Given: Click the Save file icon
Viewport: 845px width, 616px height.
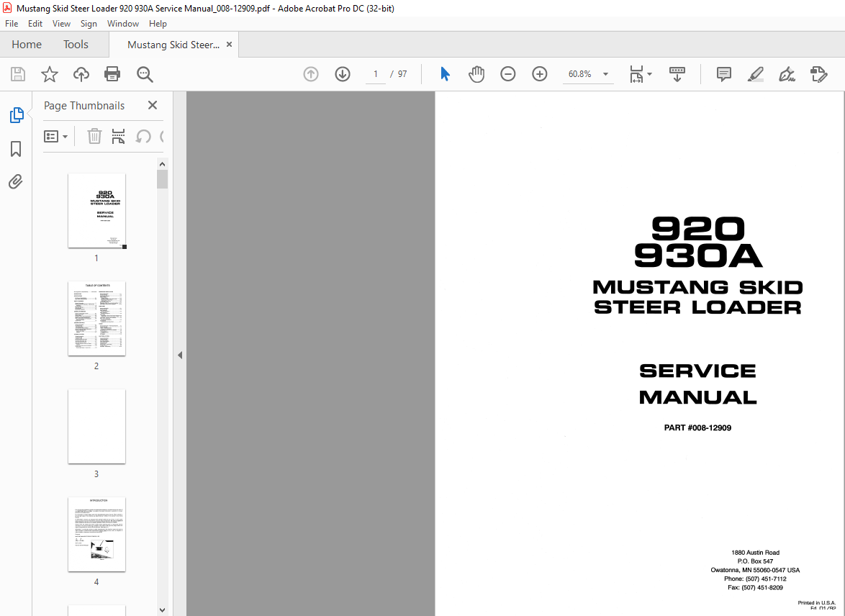Looking at the screenshot, I should pyautogui.click(x=18, y=74).
